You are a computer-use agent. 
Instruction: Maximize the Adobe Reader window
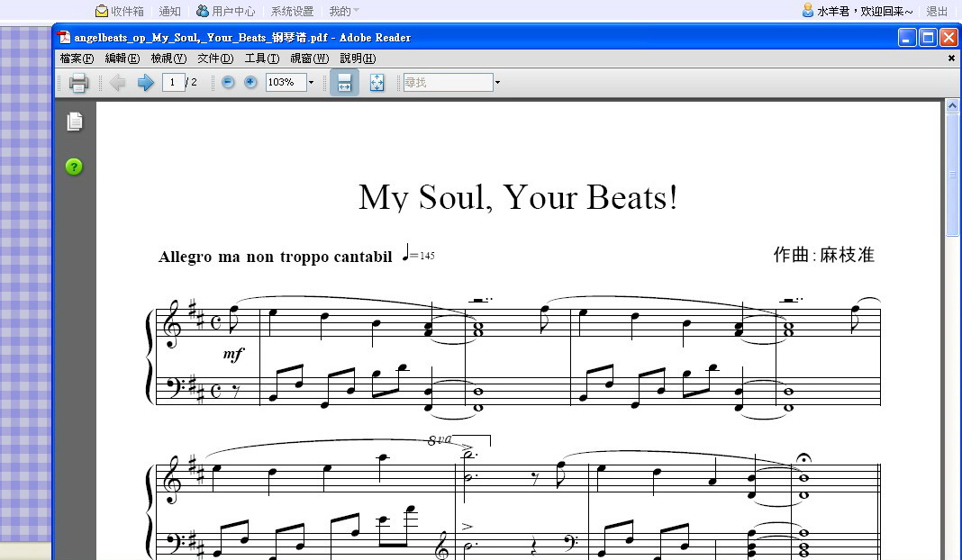point(929,38)
